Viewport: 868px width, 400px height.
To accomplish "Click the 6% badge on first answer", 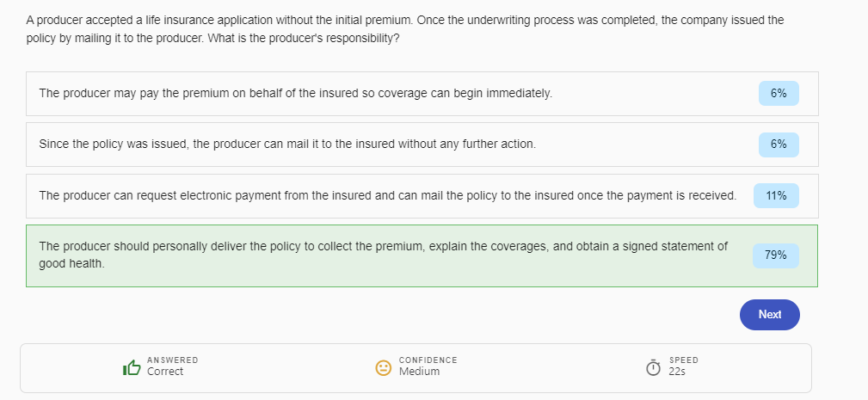I will (x=779, y=93).
